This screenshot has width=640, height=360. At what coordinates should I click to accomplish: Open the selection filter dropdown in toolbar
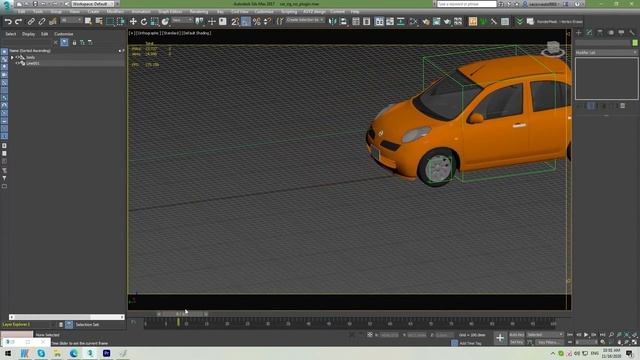tap(71, 20)
